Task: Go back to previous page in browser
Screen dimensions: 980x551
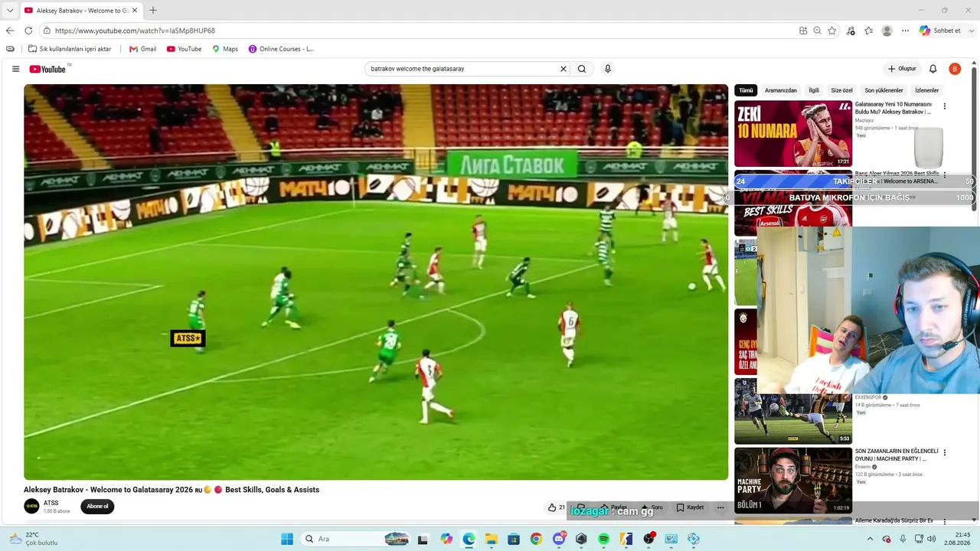Action: [x=10, y=31]
